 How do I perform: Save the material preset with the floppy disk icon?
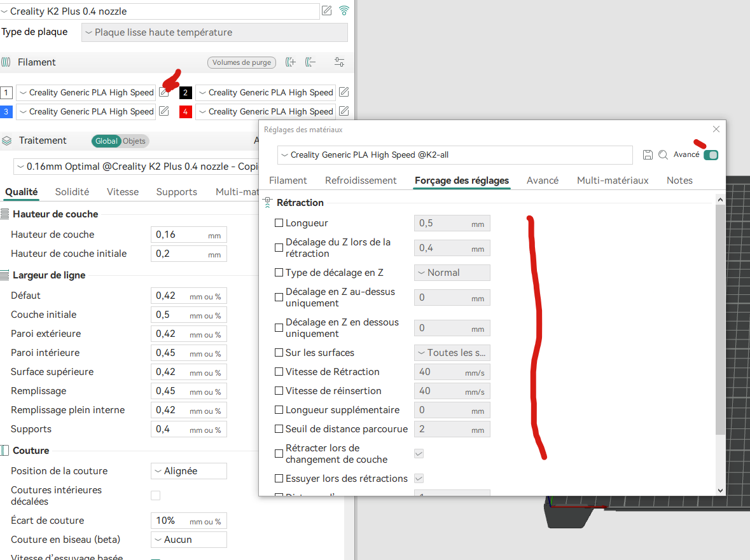pos(648,155)
